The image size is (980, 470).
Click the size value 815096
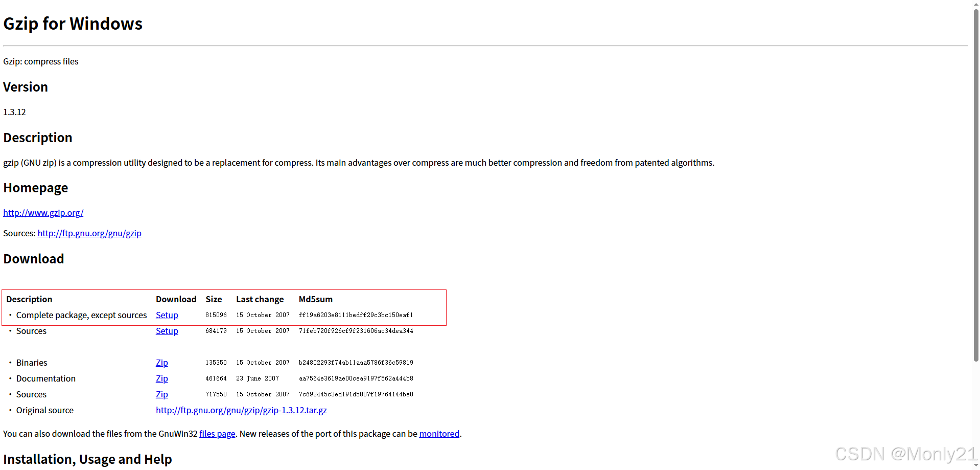[216, 315]
